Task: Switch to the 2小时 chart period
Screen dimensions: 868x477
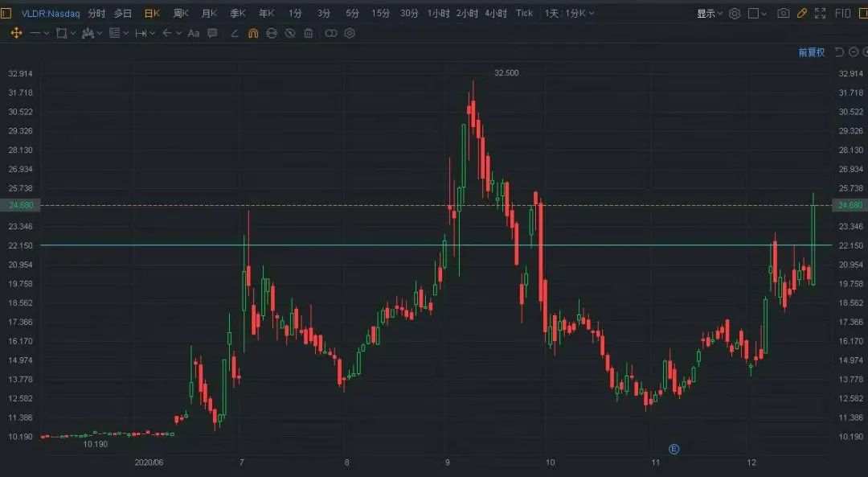Action: [x=467, y=14]
